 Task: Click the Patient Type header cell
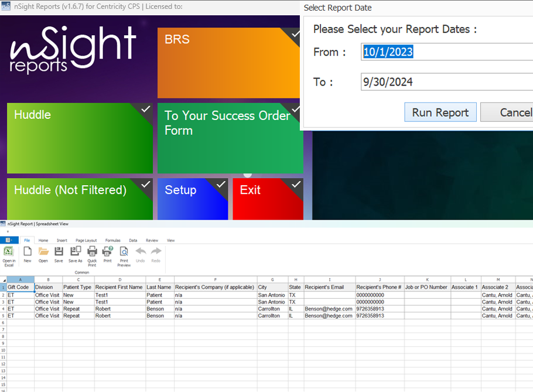point(78,287)
